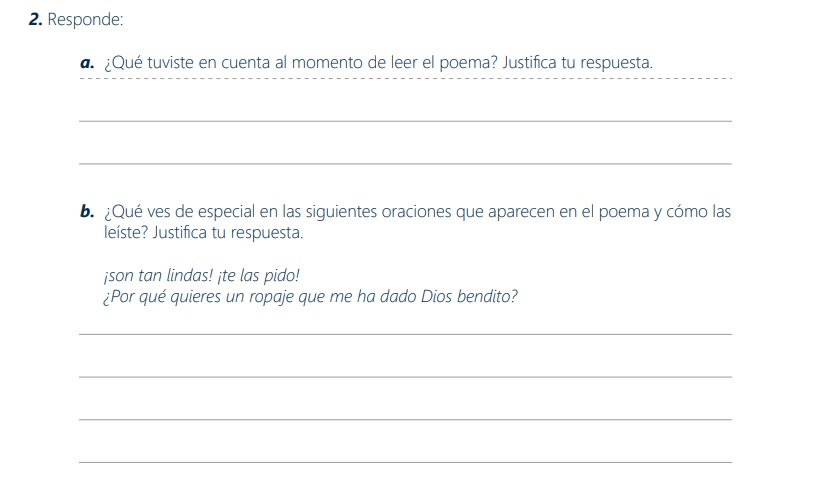Click the last answer line at the bottom
819x481 pixels.
405,462
